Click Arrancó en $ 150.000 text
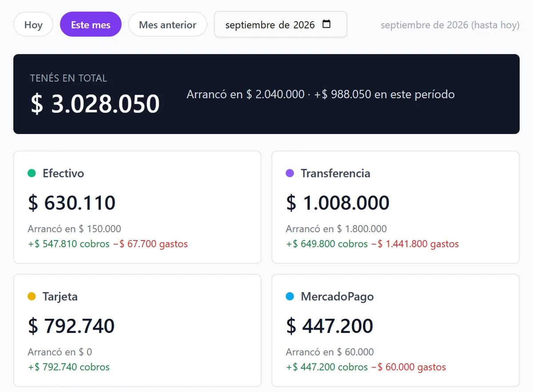This screenshot has width=533, height=392. (74, 229)
